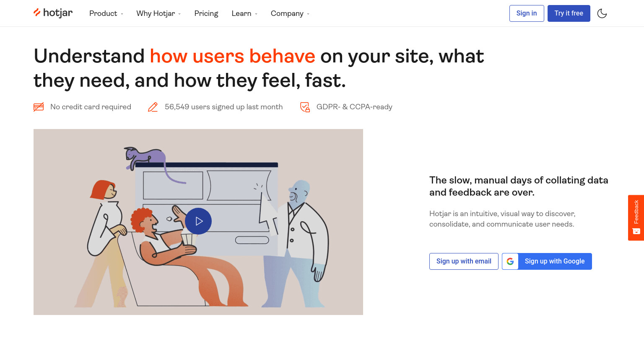The width and height of the screenshot is (644, 346).
Task: Click the 'how users behave' orange headline text
Action: [232, 56]
